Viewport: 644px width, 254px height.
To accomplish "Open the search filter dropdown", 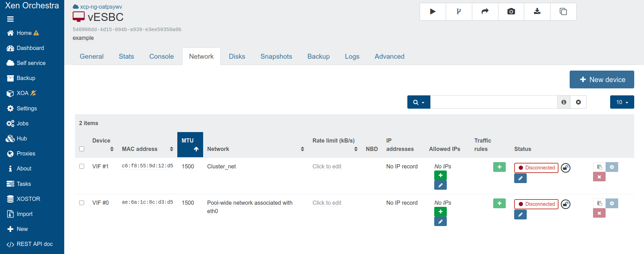I will pos(419,102).
